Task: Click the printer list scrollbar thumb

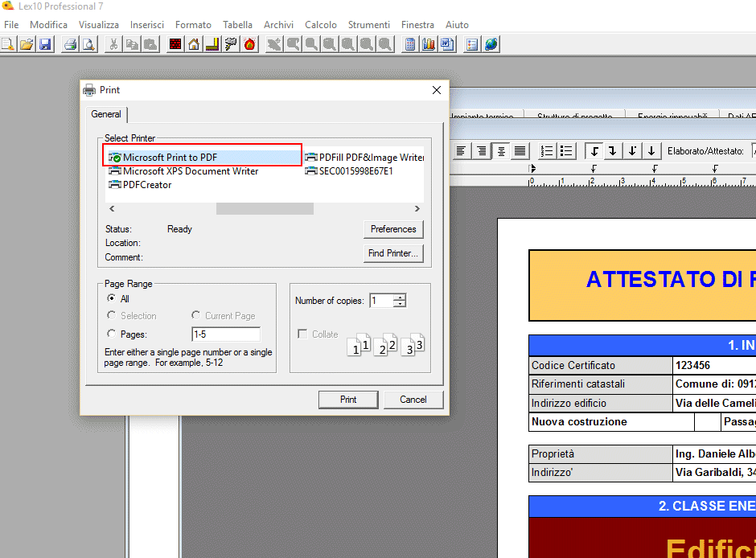Action: 265,209
